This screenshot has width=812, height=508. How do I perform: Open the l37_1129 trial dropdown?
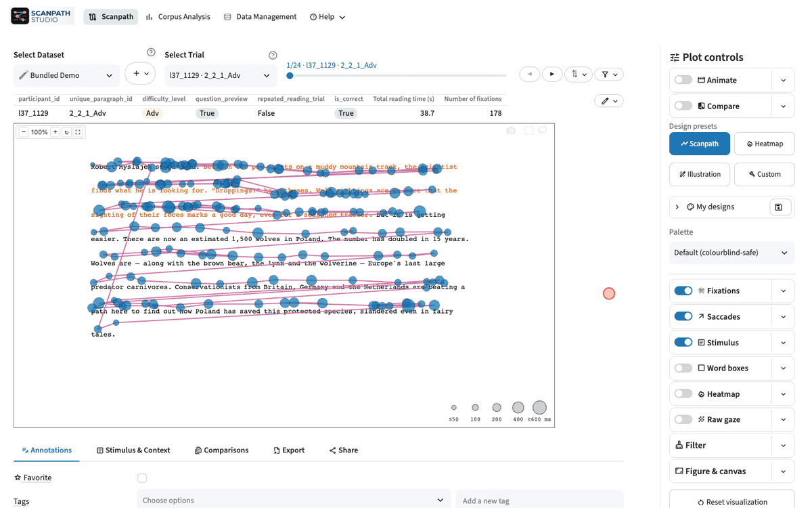221,75
